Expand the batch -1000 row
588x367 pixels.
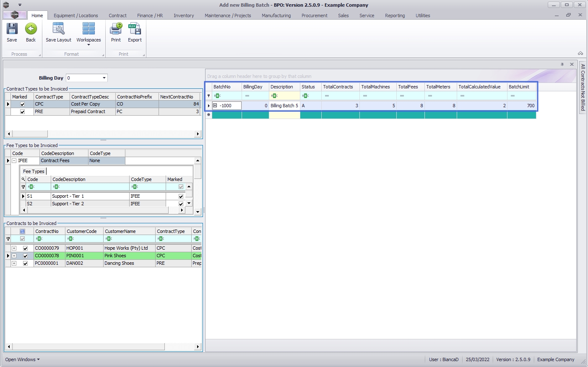215,106
